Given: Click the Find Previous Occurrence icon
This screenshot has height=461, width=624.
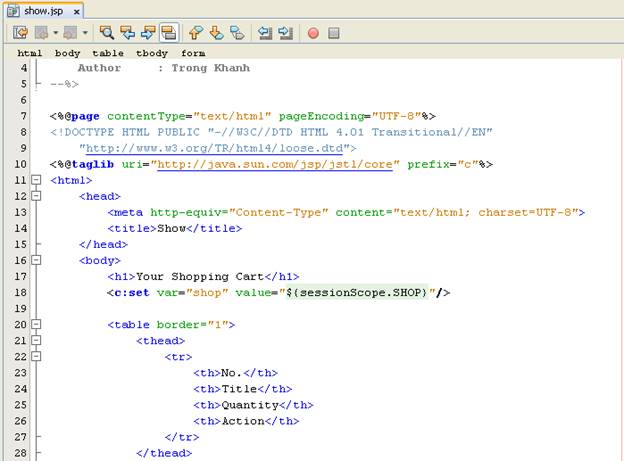Looking at the screenshot, I should (127, 33).
